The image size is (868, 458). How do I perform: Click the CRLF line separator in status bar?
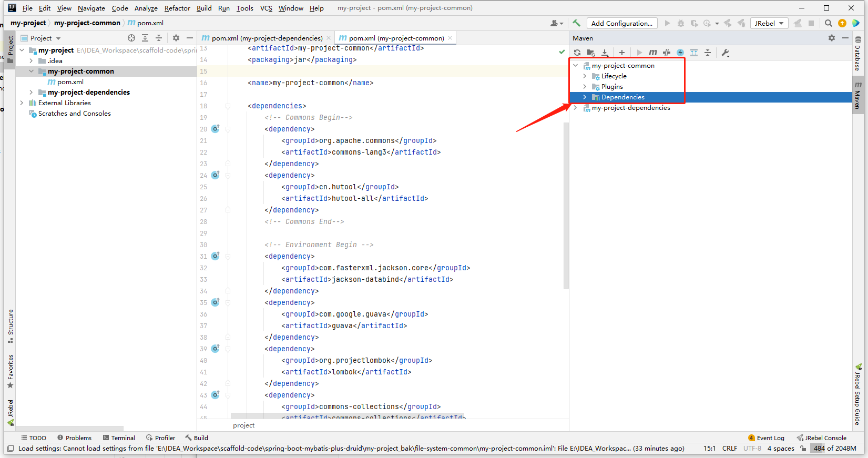[x=730, y=449]
